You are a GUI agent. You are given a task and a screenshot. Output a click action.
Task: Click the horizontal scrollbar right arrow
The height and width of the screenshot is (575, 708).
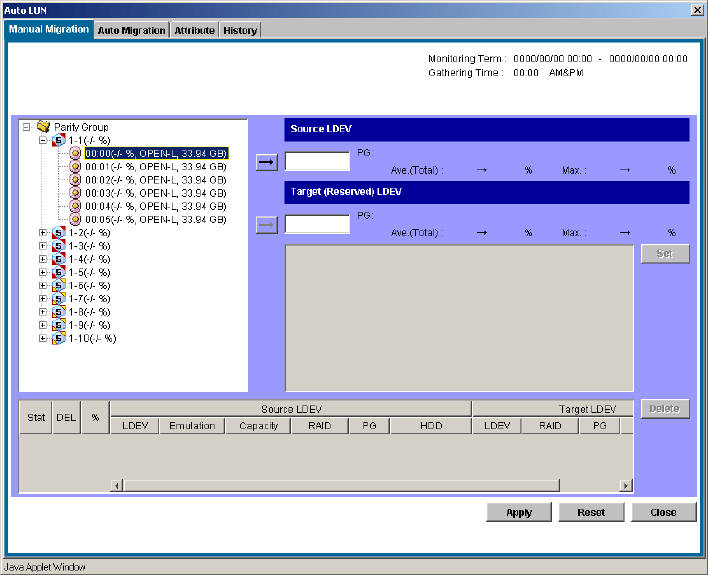click(x=626, y=485)
